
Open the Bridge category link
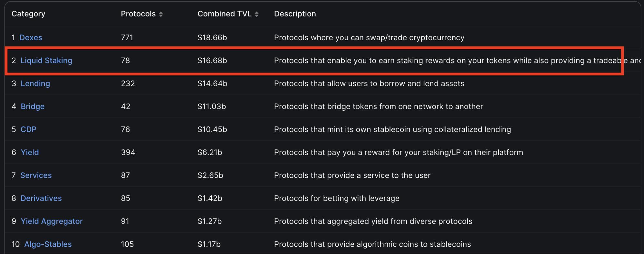33,107
